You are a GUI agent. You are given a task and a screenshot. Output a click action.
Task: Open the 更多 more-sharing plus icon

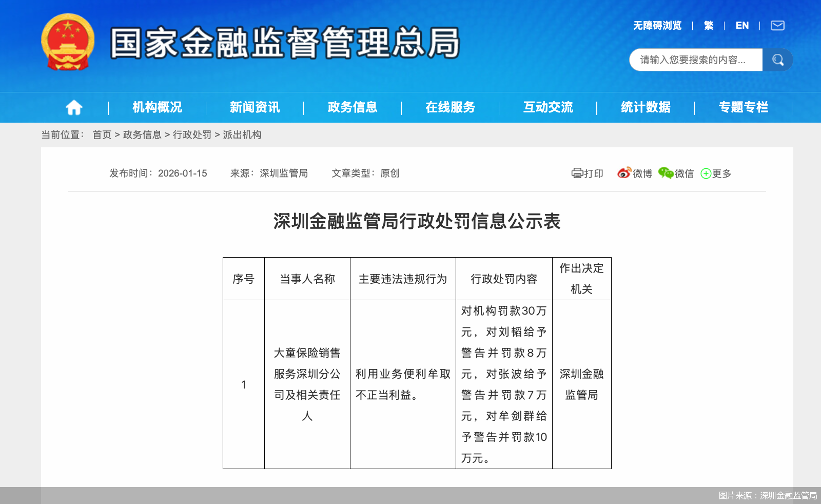coord(707,173)
